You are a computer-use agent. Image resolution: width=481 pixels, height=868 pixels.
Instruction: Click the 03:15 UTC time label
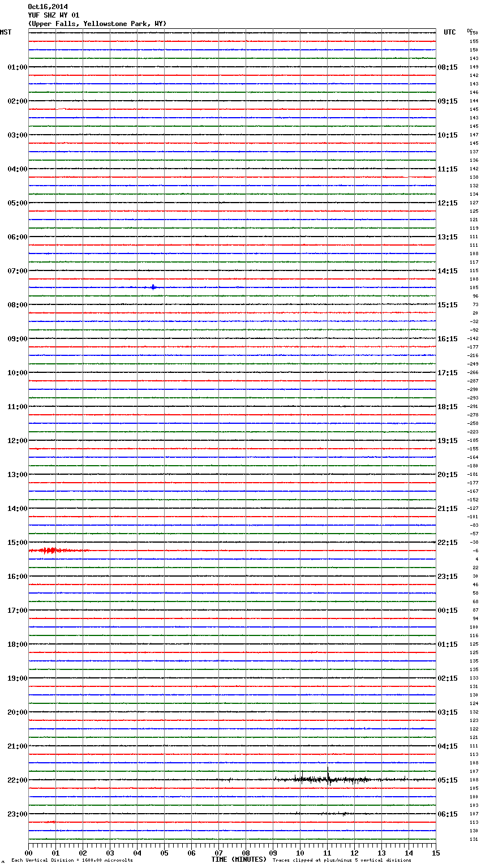point(448,712)
